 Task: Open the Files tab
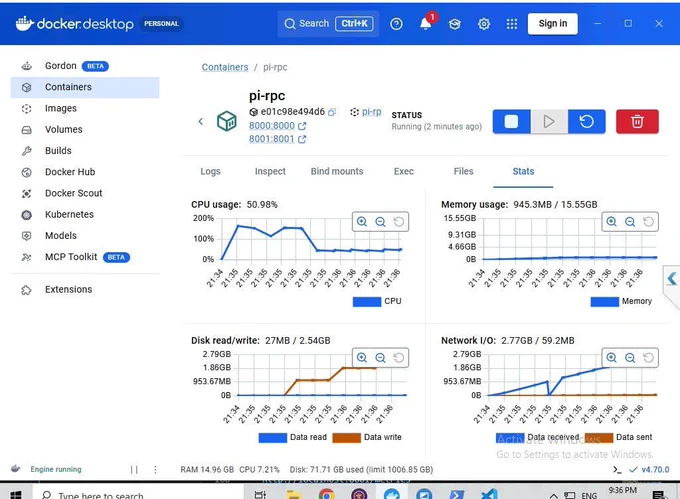pos(463,171)
